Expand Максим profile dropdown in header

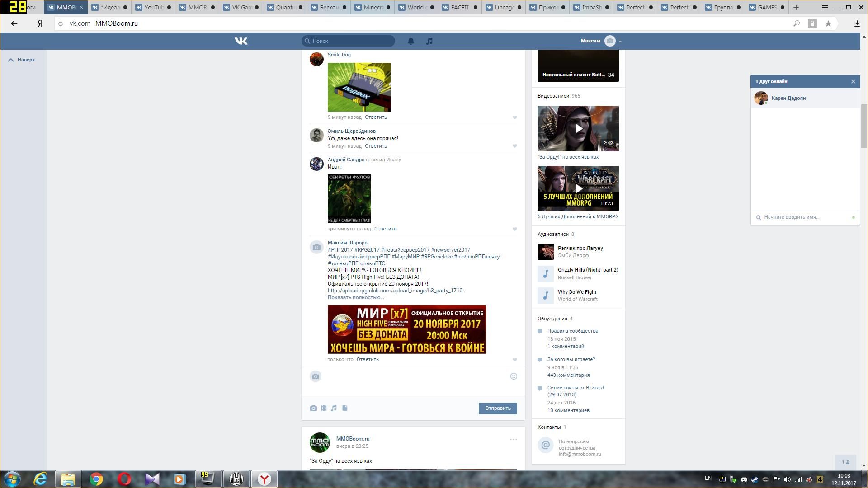click(x=620, y=41)
